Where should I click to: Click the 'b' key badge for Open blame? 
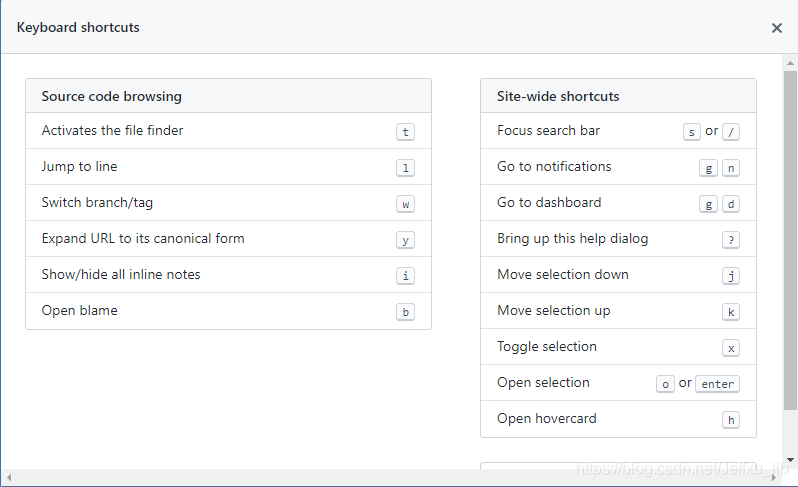click(405, 312)
